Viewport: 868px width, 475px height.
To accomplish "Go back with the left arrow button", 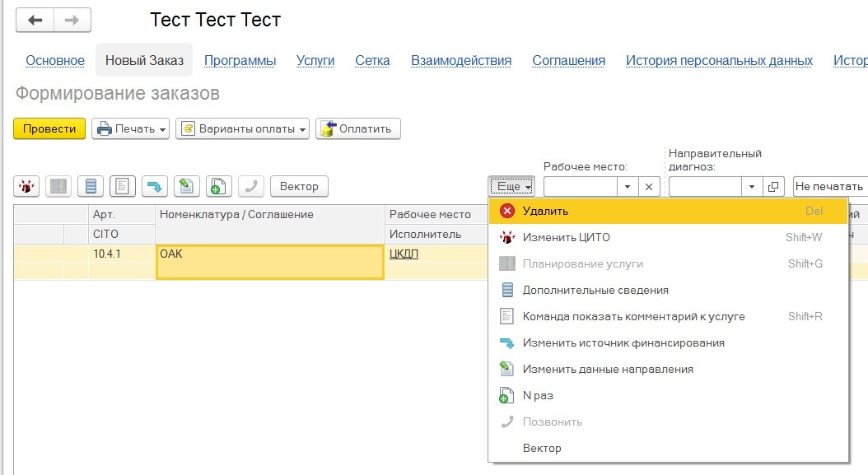I will coord(35,20).
